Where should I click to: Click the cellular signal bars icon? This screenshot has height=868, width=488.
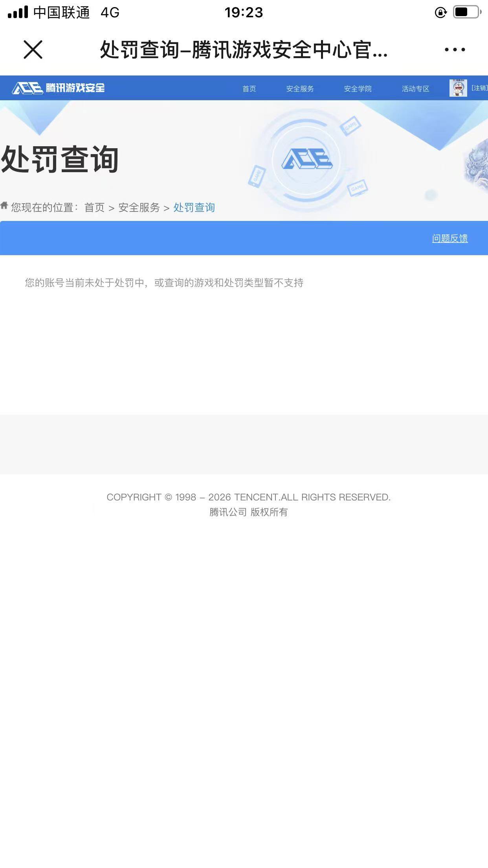18,12
